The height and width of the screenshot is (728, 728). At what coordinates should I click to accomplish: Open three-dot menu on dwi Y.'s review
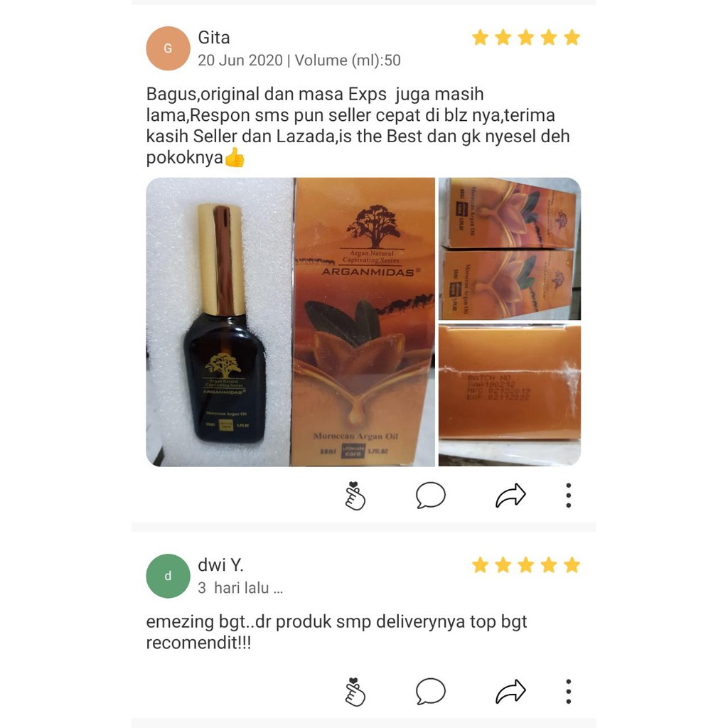coord(568,691)
